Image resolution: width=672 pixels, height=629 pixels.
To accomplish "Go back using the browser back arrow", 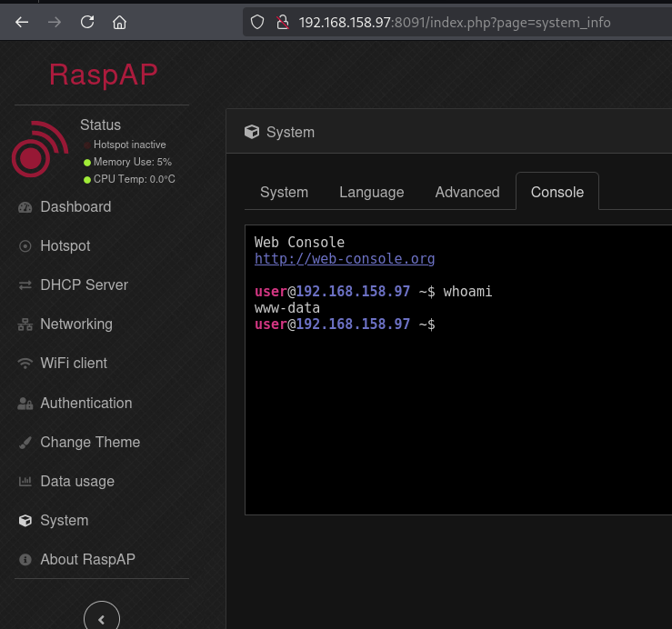I will [x=22, y=23].
